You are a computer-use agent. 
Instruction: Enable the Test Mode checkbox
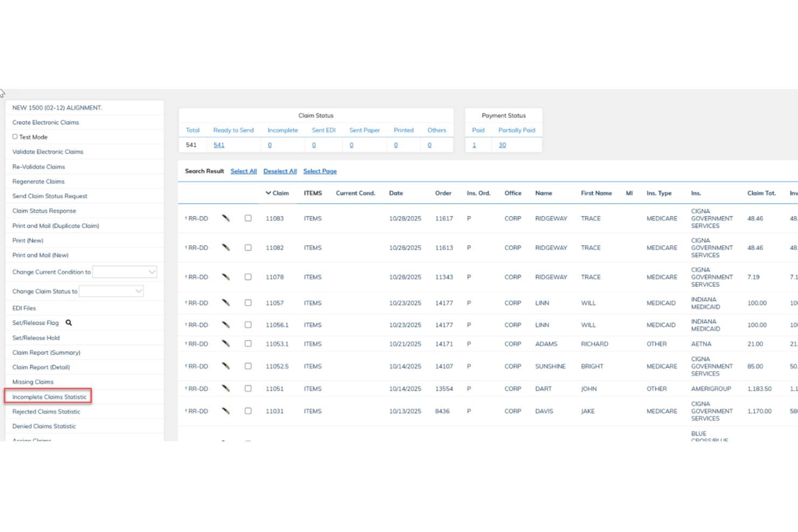tap(15, 137)
